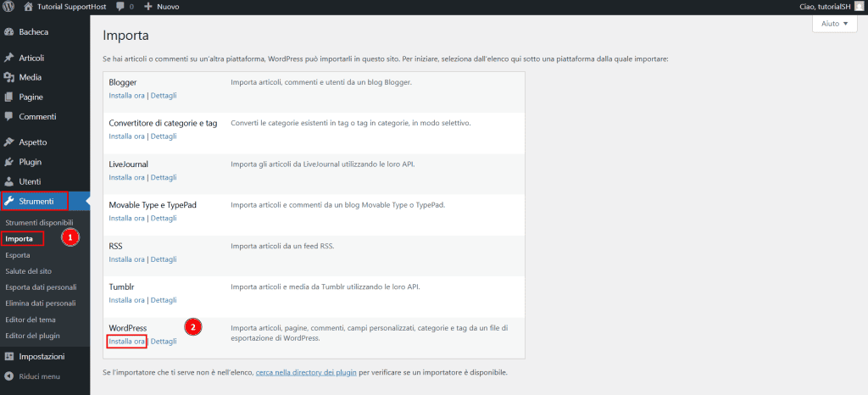Open the comments bubble icon in the admin bar

tap(120, 7)
